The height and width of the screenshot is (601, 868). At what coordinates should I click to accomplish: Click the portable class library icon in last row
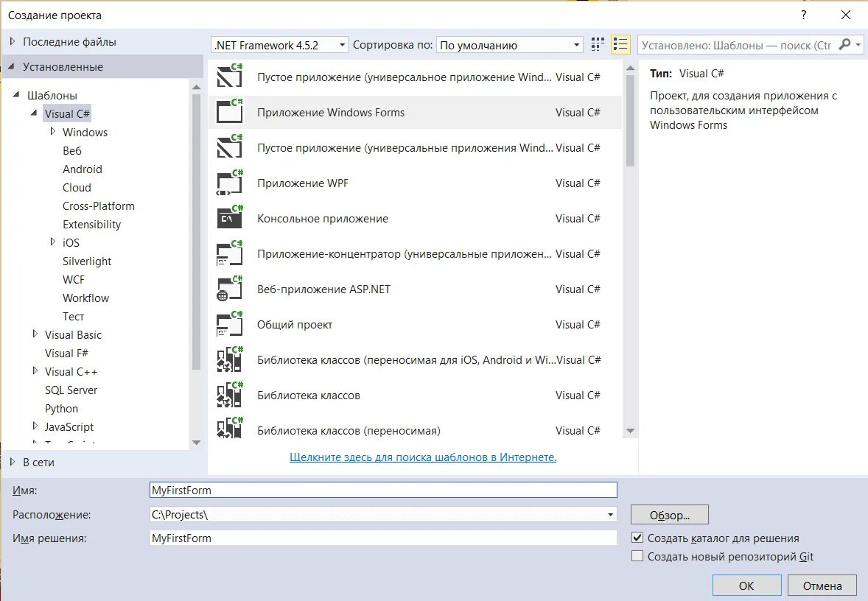pos(229,428)
